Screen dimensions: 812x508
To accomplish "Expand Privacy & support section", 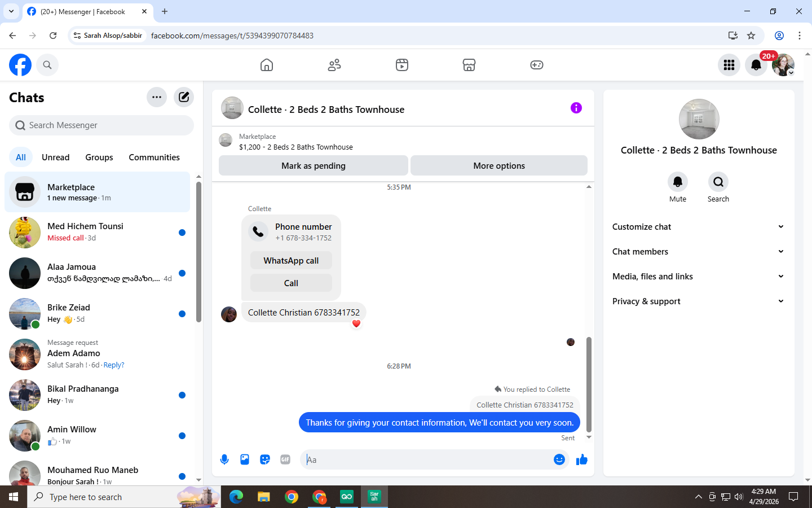I will 699,301.
